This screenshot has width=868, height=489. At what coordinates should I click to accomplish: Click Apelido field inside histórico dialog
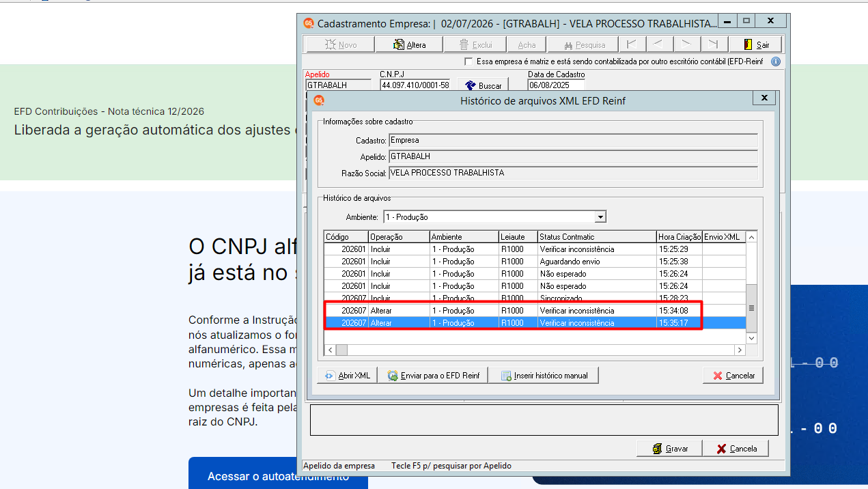pyautogui.click(x=573, y=157)
